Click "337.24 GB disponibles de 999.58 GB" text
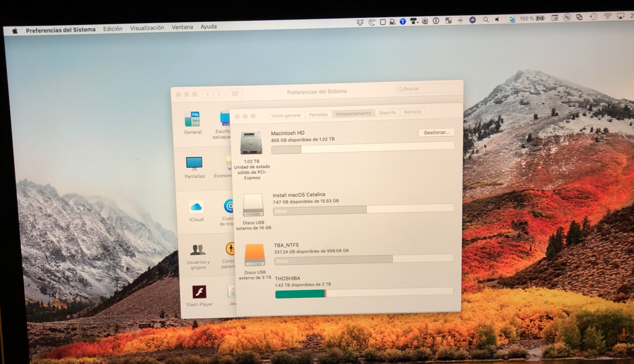 pyautogui.click(x=311, y=251)
